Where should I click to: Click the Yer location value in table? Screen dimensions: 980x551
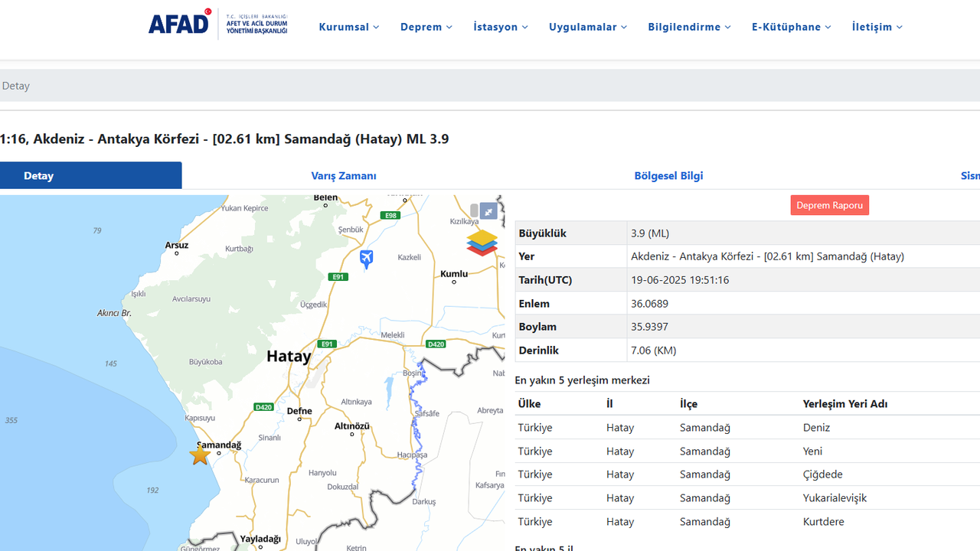pos(767,256)
